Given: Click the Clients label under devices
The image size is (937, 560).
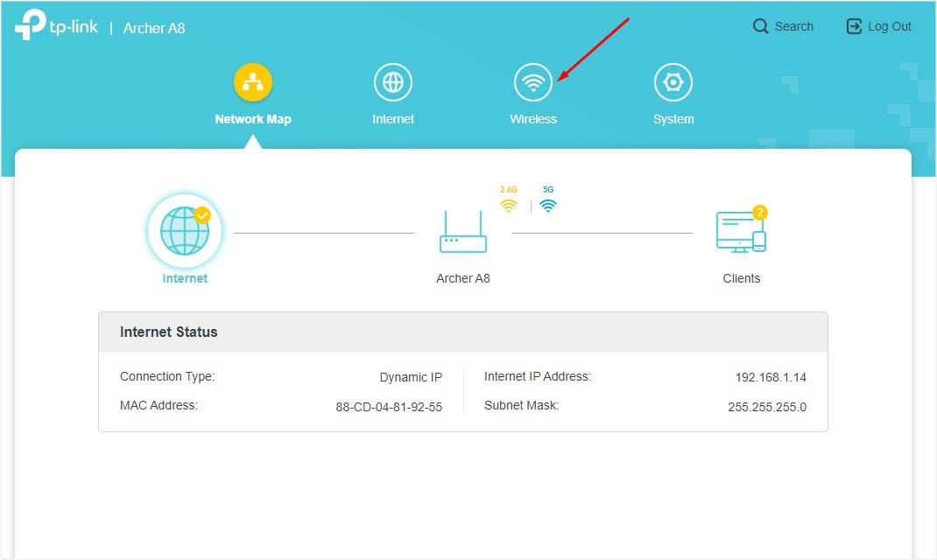Looking at the screenshot, I should coord(741,278).
